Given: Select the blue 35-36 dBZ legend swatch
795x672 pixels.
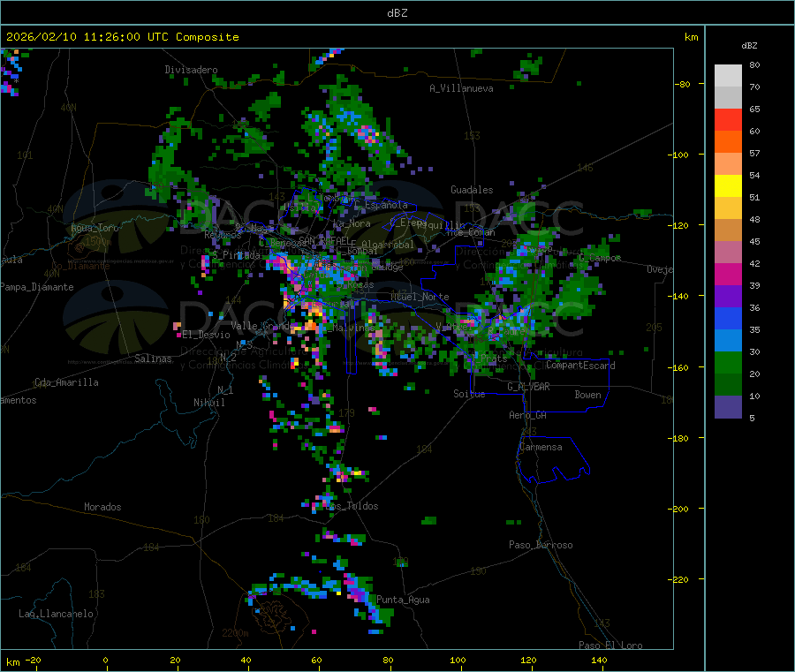Looking at the screenshot, I should tap(728, 318).
